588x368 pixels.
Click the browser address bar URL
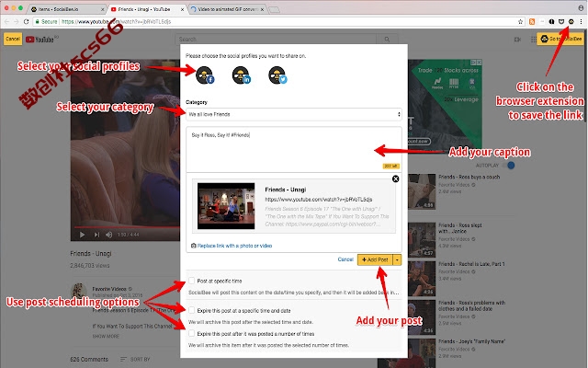point(116,21)
